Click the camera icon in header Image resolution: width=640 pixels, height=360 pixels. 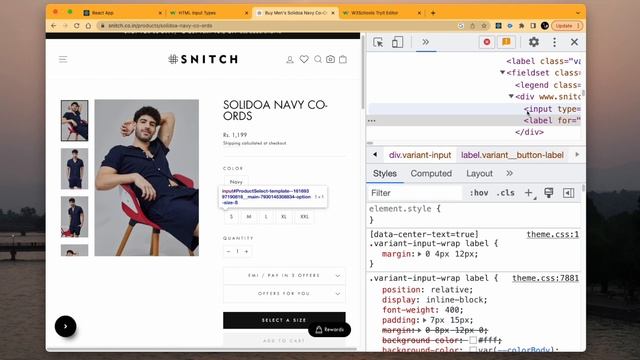pos(330,60)
